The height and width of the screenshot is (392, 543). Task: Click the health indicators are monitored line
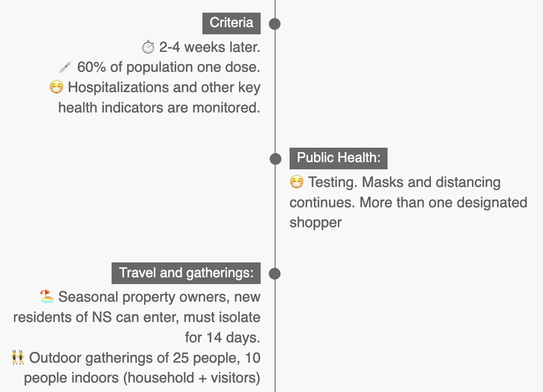(x=159, y=108)
